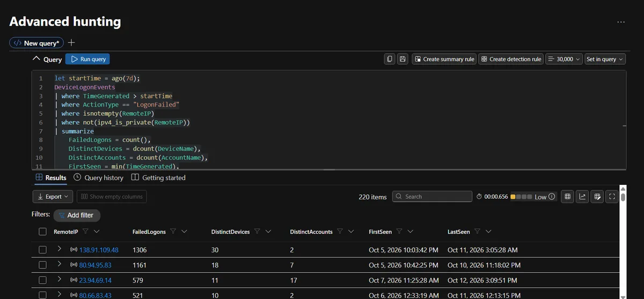Viewport: 644px width, 299px height.
Task: Click Show empty columns button
Action: (112, 197)
